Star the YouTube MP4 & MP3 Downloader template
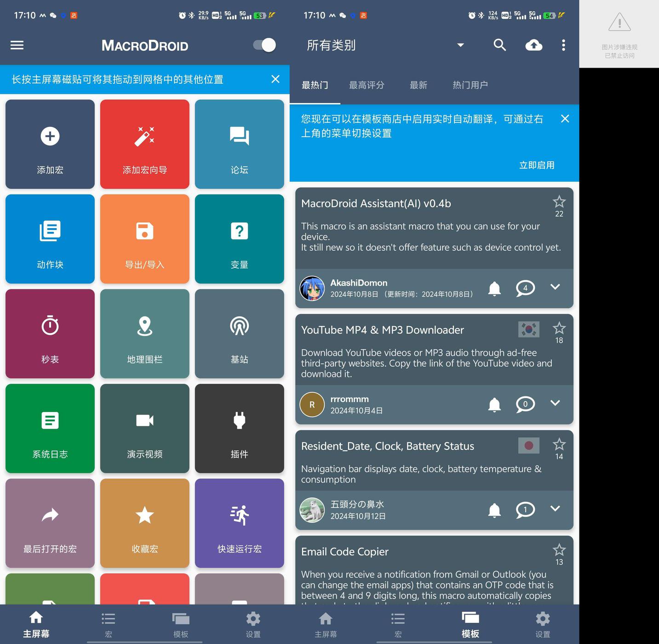 [559, 328]
